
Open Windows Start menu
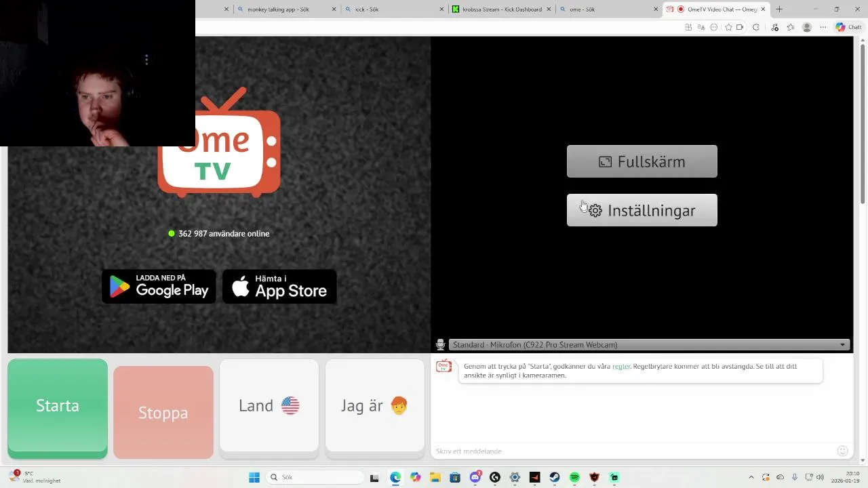pos(254,477)
